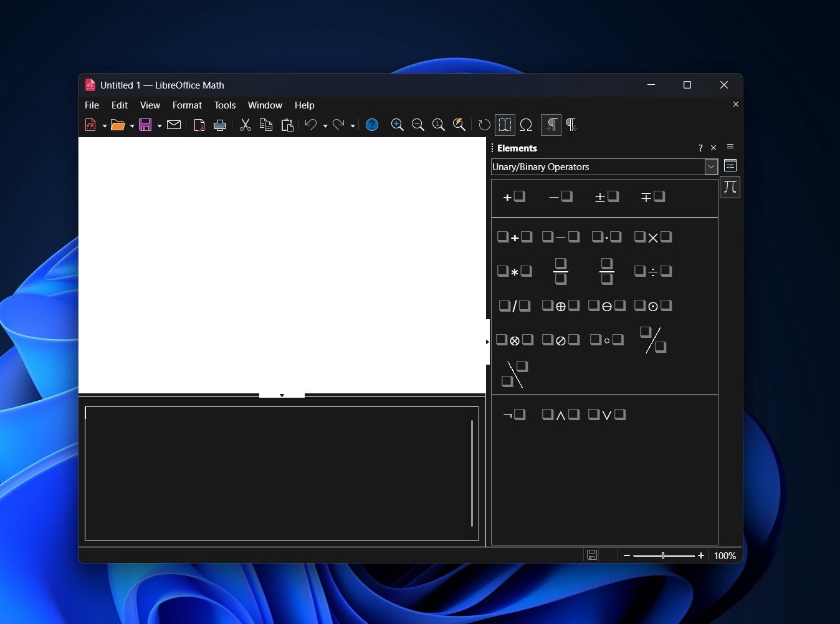Select the Properties sidebar tab icon
This screenshot has width=840, height=624.
pos(730,165)
